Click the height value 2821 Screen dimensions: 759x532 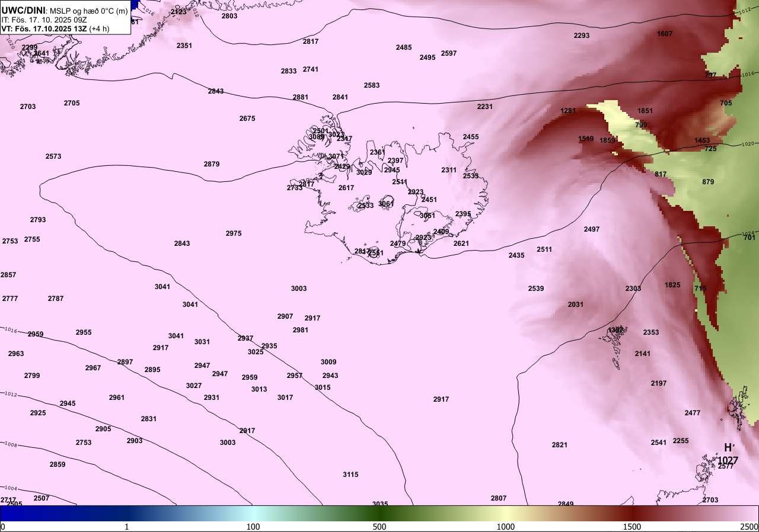pyautogui.click(x=559, y=445)
